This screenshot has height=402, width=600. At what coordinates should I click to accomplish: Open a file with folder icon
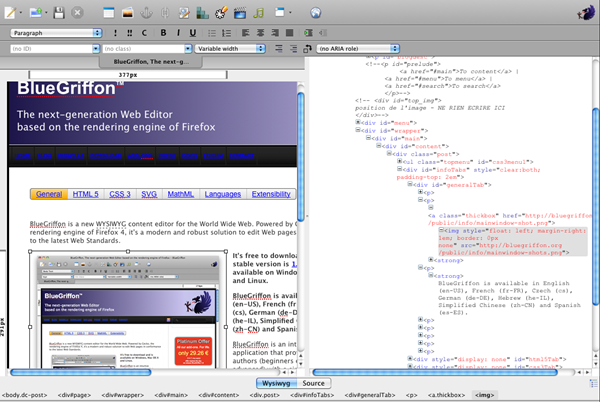pyautogui.click(x=36, y=13)
